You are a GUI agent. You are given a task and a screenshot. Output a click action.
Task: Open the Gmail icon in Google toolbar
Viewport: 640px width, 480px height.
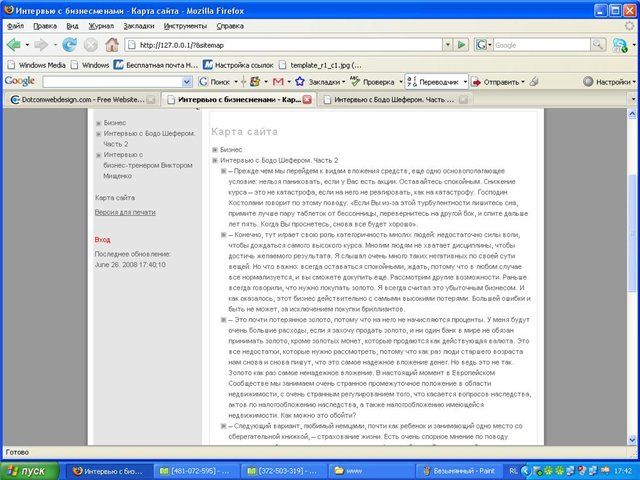(278, 82)
